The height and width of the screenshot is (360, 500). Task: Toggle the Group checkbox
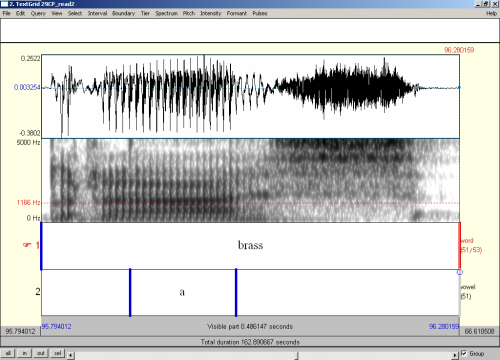pos(464,353)
